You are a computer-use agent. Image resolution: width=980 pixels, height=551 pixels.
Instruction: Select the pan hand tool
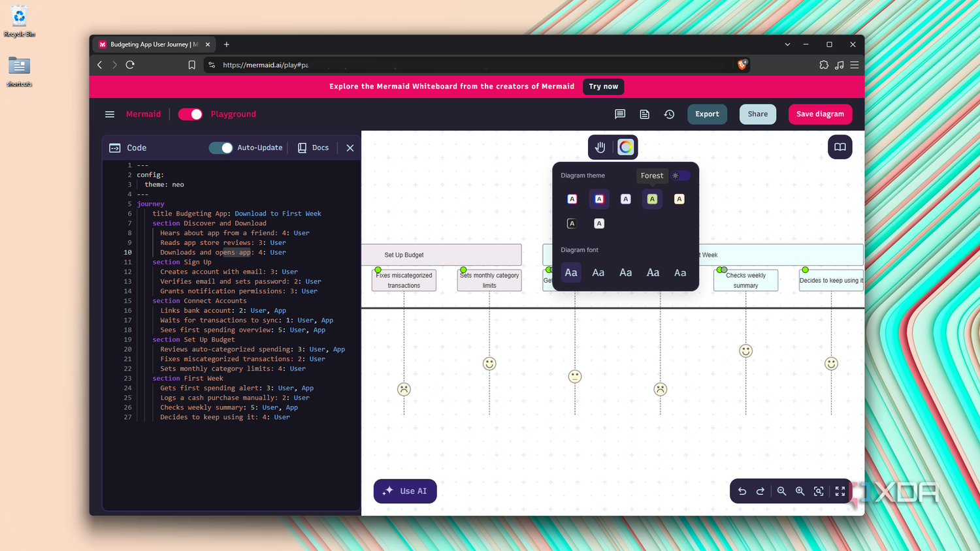[600, 148]
